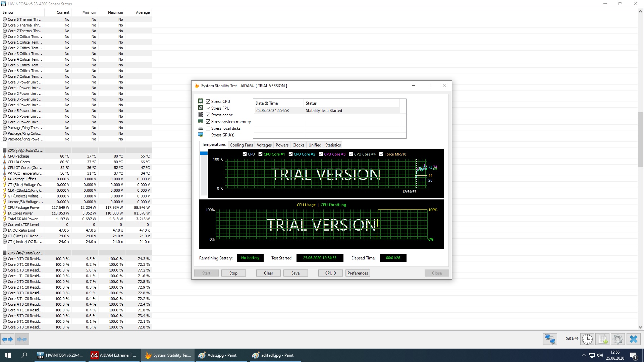Click the system memory RAM icon
Viewport: 644px width, 362px height.
201,121
